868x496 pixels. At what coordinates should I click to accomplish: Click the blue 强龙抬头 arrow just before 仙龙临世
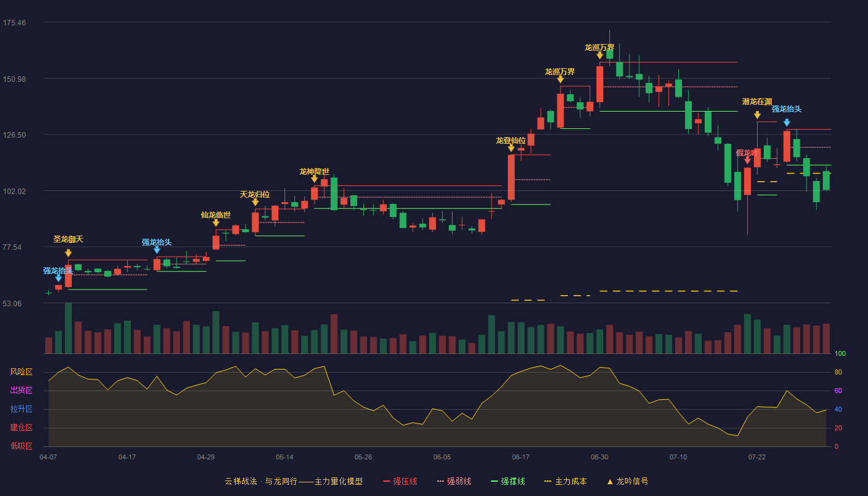pos(157,250)
